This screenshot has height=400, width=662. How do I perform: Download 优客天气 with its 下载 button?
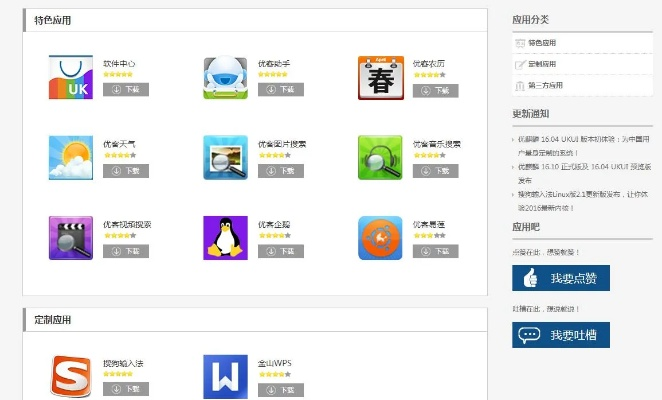126,171
